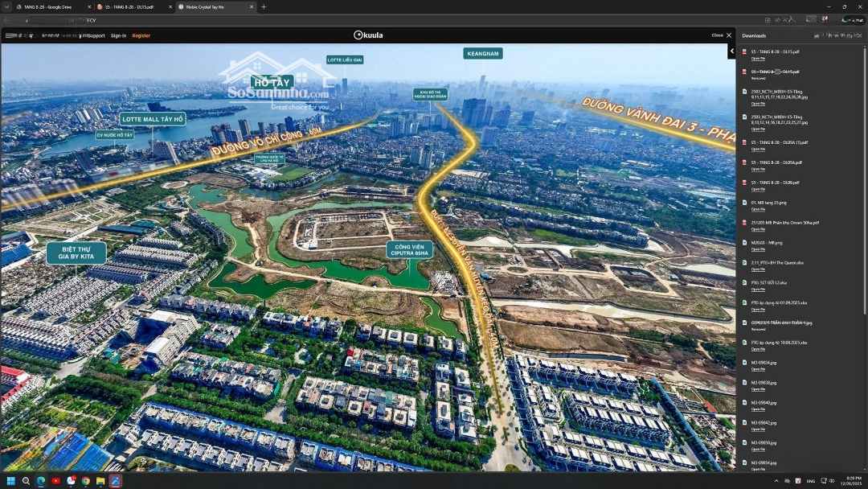Select the Biệt Thự Gia by Kita hotspot
This screenshot has height=489, width=868.
tap(76, 253)
